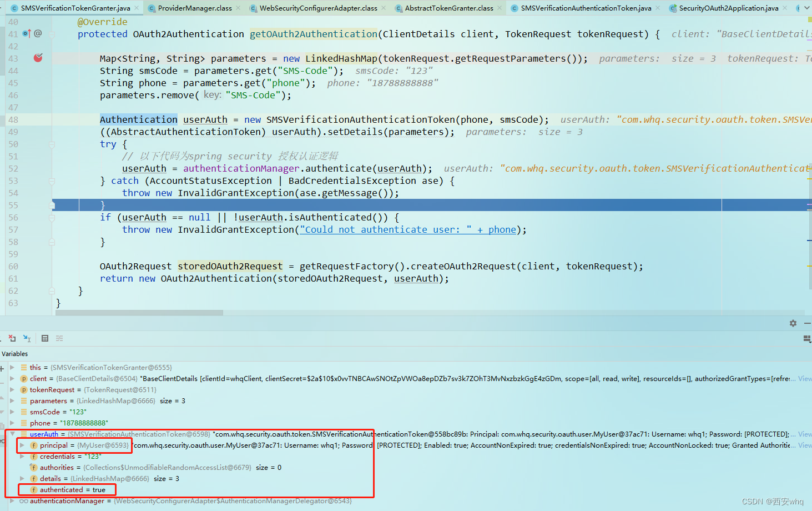
Task: Open the hidden tabs dropdown arrow
Action: point(807,8)
